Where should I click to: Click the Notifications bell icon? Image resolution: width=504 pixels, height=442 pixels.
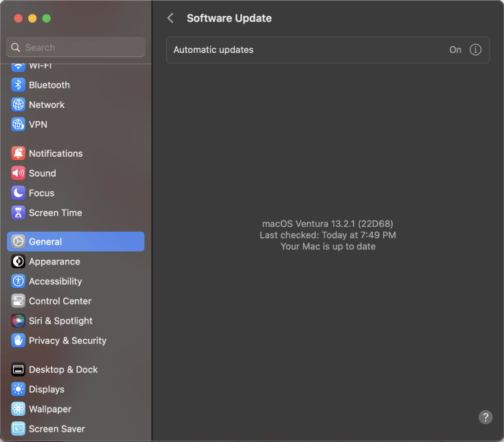point(18,153)
